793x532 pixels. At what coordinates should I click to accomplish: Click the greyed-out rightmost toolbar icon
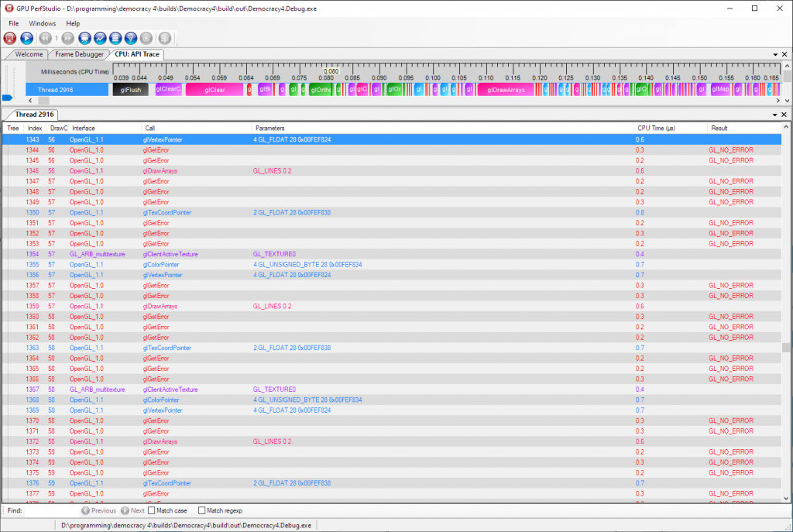164,38
